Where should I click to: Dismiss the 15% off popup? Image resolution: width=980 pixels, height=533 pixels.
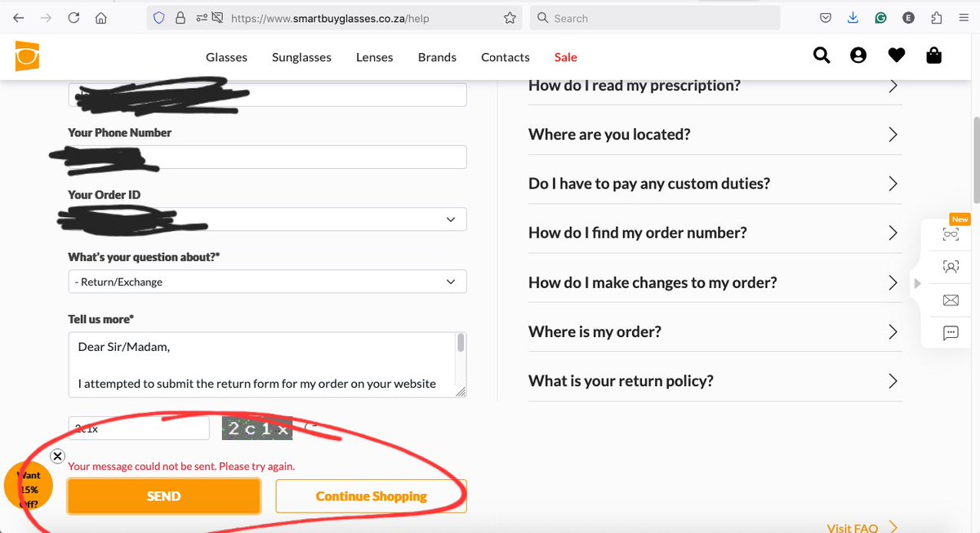pyautogui.click(x=57, y=456)
